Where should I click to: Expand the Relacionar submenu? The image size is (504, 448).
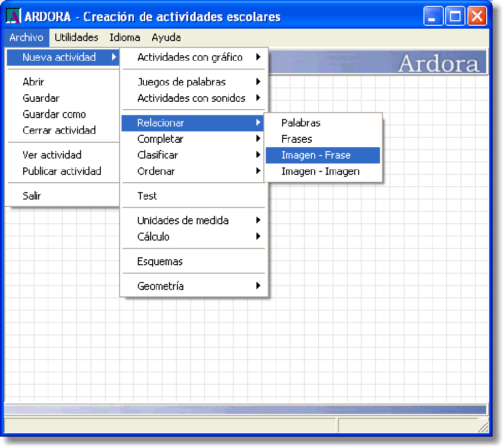point(193,123)
